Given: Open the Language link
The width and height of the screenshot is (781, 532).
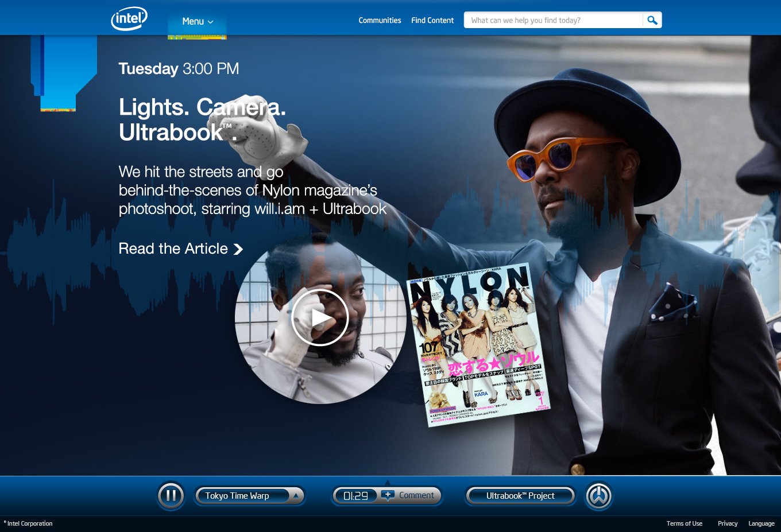Looking at the screenshot, I should pyautogui.click(x=761, y=523).
